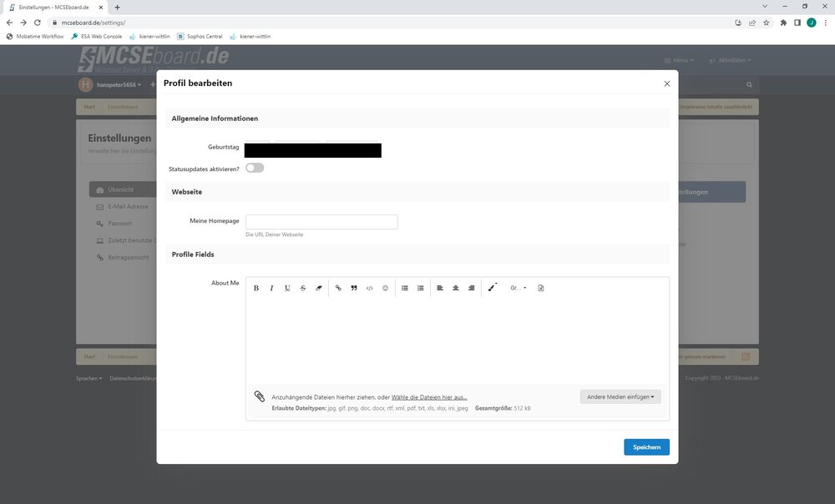Image resolution: width=835 pixels, height=504 pixels.
Task: Click the Wähle die Dateien hier aus link
Action: (429, 397)
